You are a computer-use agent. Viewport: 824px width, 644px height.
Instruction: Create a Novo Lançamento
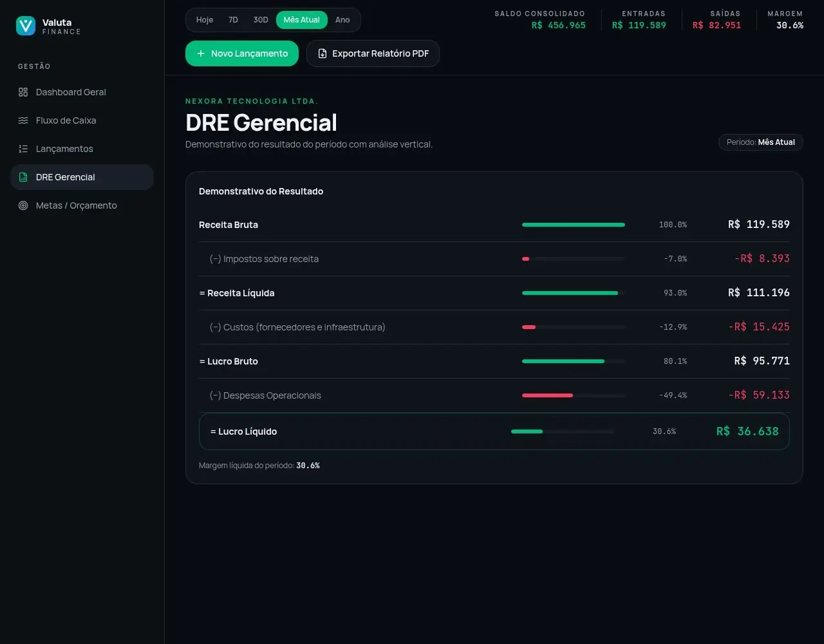(242, 53)
